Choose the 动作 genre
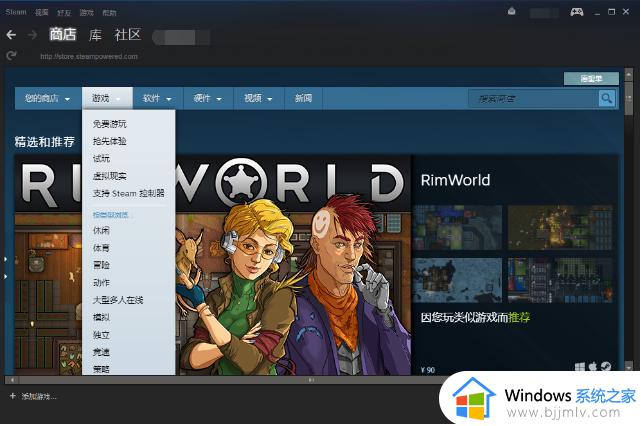This screenshot has height=426, width=641. pyautogui.click(x=101, y=283)
